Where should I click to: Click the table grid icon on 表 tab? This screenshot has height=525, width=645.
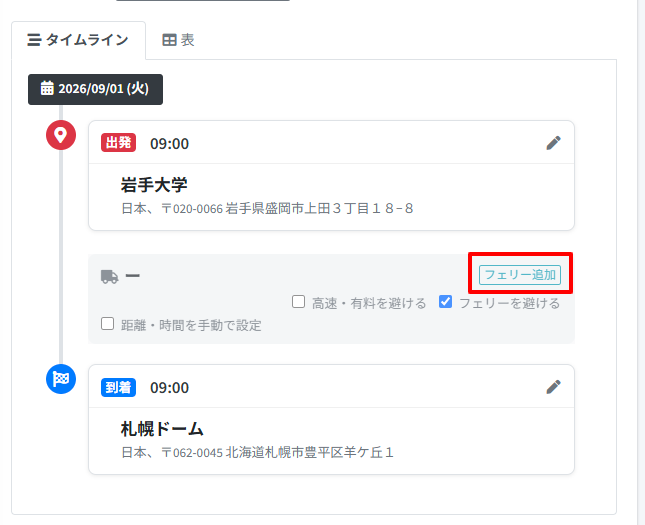169,40
